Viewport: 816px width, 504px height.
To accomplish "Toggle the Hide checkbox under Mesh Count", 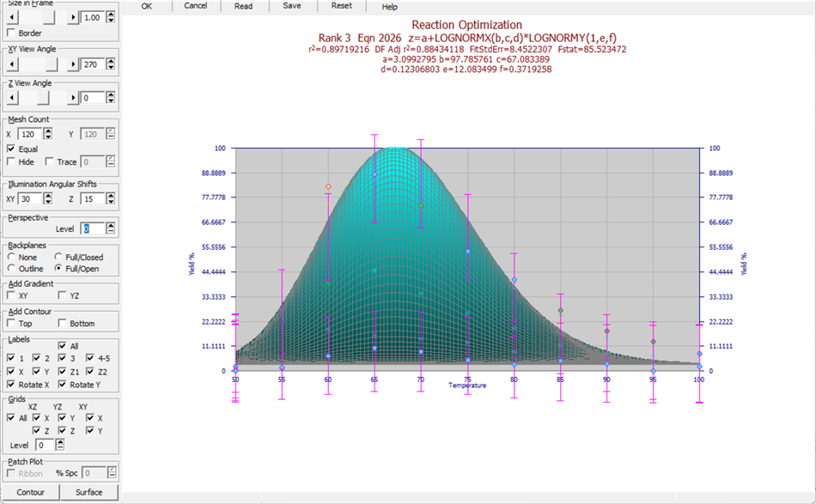I will coord(11,161).
